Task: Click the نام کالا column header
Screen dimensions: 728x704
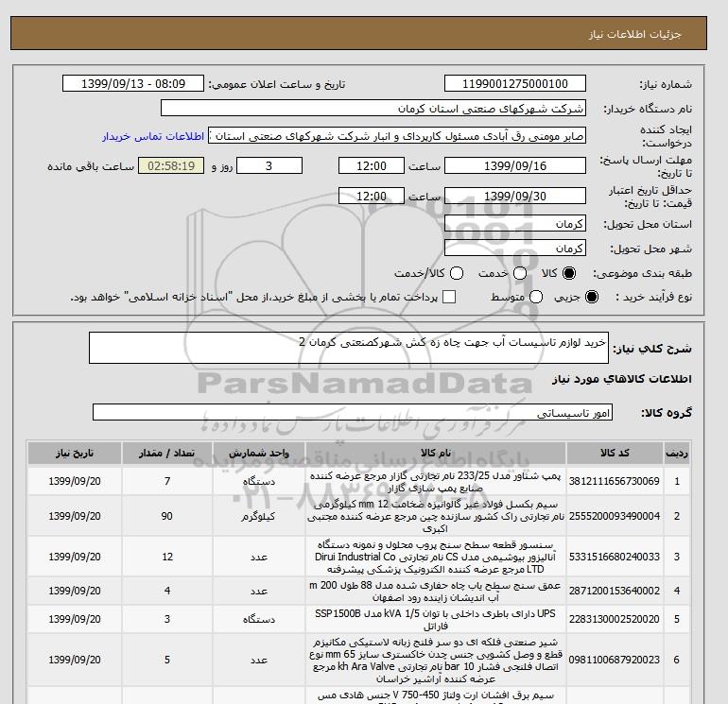Action: tap(436, 453)
